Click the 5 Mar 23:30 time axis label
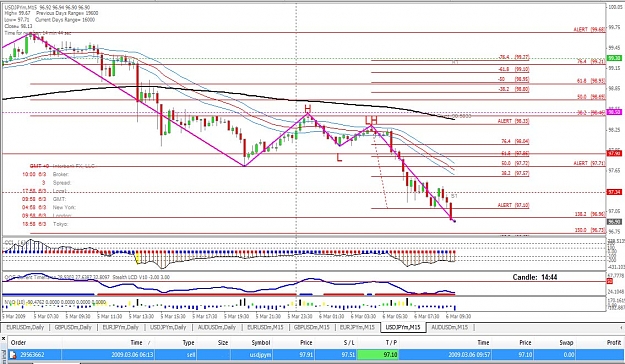625x364 pixels. pyautogui.click(x=301, y=316)
